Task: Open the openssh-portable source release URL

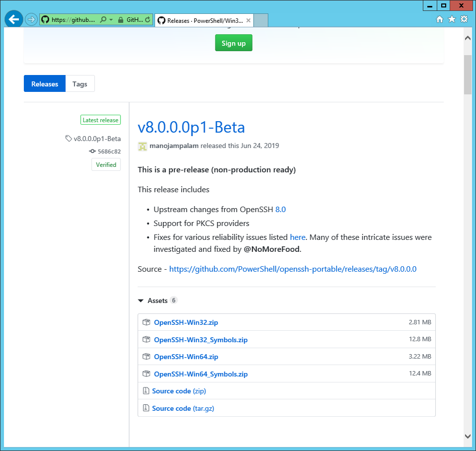Action: pos(293,269)
